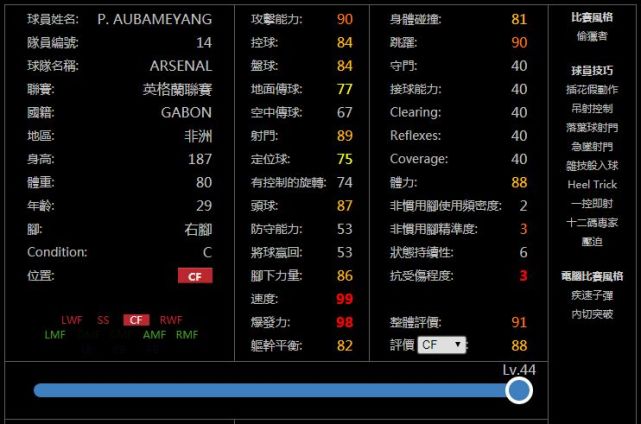Click region value 非洲
The height and width of the screenshot is (424, 641).
[198, 136]
